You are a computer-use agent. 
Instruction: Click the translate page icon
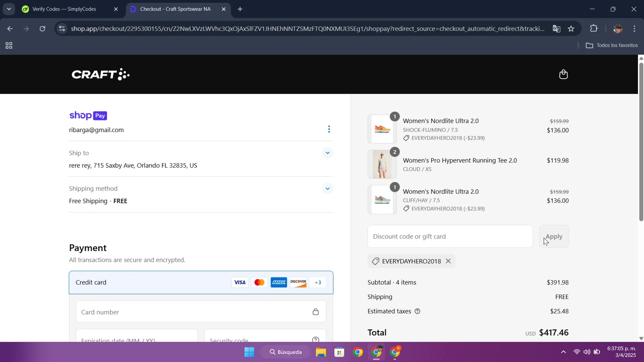tap(556, 29)
